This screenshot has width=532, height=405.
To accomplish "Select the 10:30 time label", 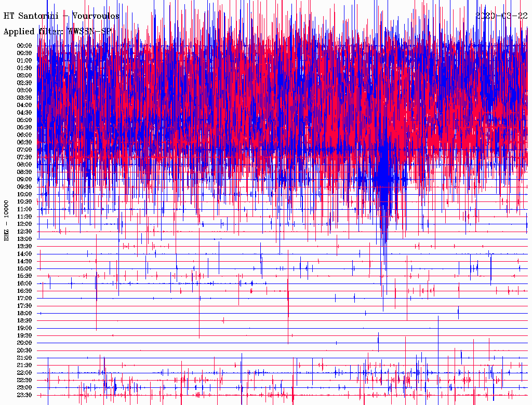I will (24, 202).
